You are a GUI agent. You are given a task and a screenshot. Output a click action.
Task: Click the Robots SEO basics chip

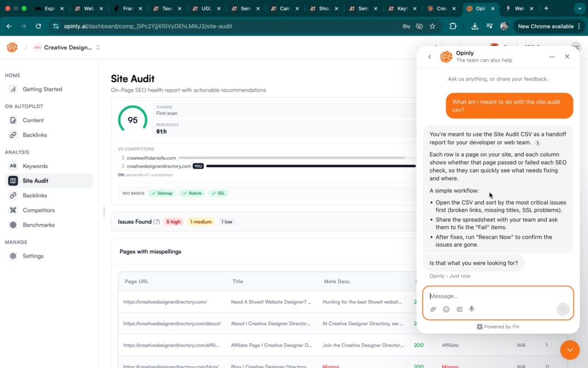point(192,193)
